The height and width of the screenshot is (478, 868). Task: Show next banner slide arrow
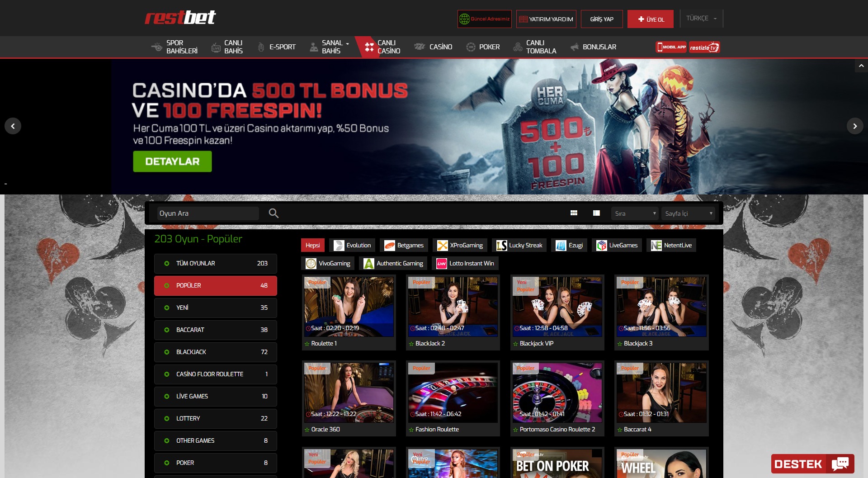(855, 126)
